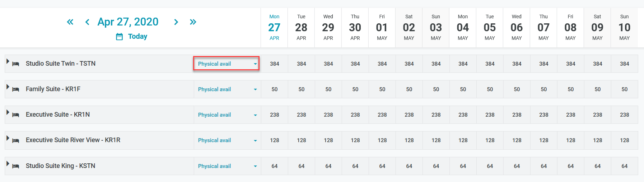The width and height of the screenshot is (644, 182).
Task: Click the Today link
Action: click(x=137, y=37)
